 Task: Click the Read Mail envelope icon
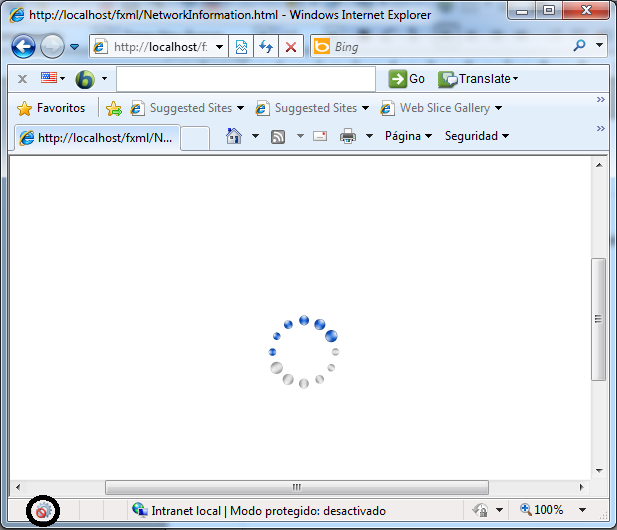point(320,136)
